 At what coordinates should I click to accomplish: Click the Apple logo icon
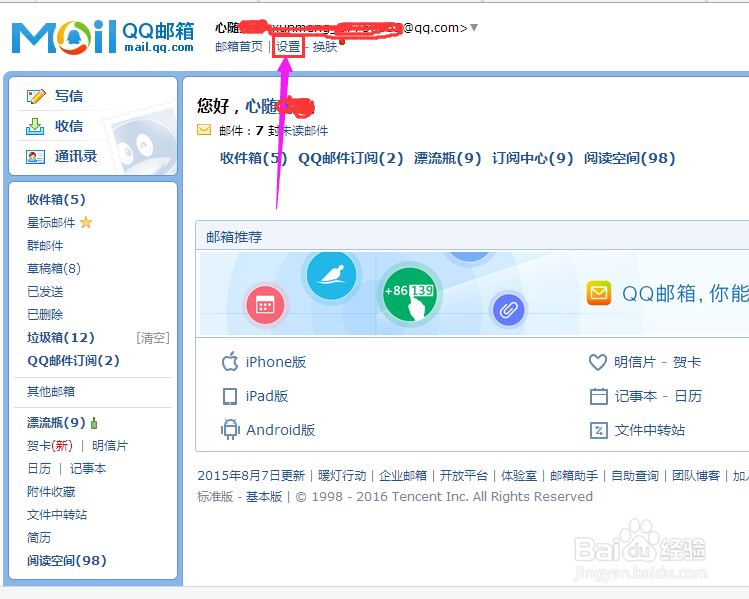click(230, 362)
